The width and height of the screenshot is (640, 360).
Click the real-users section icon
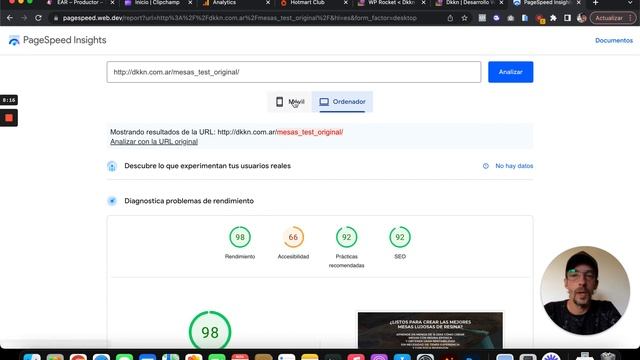(x=112, y=166)
